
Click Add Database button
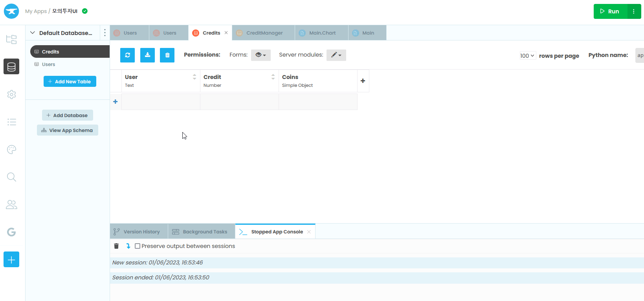[68, 115]
